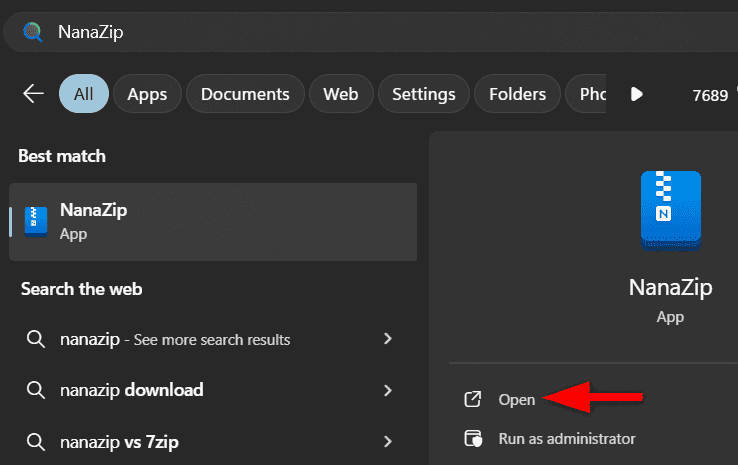Expand chevron for 'nanazip download' suggestion
738x465 pixels.
(387, 390)
